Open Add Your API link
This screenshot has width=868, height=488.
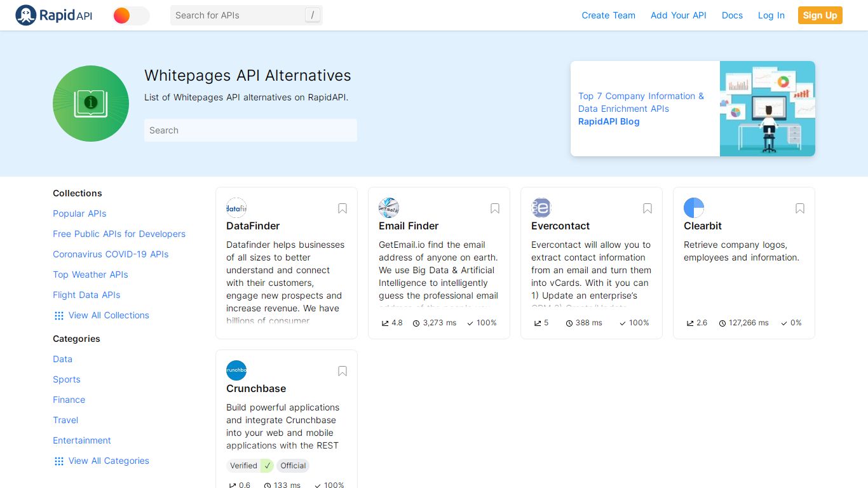(x=678, y=15)
